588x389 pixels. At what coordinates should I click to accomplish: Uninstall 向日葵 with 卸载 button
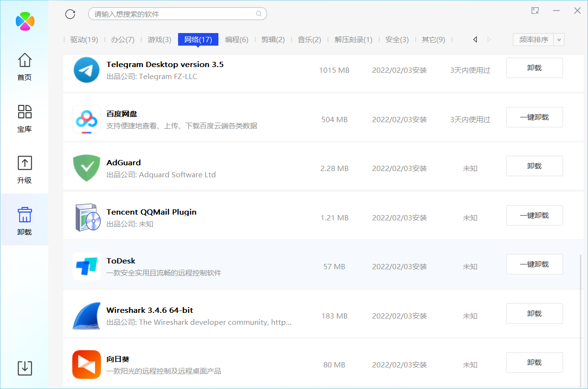pos(534,363)
